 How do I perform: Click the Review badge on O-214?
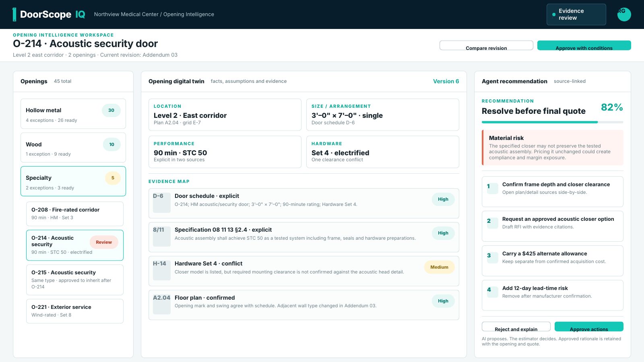(104, 242)
